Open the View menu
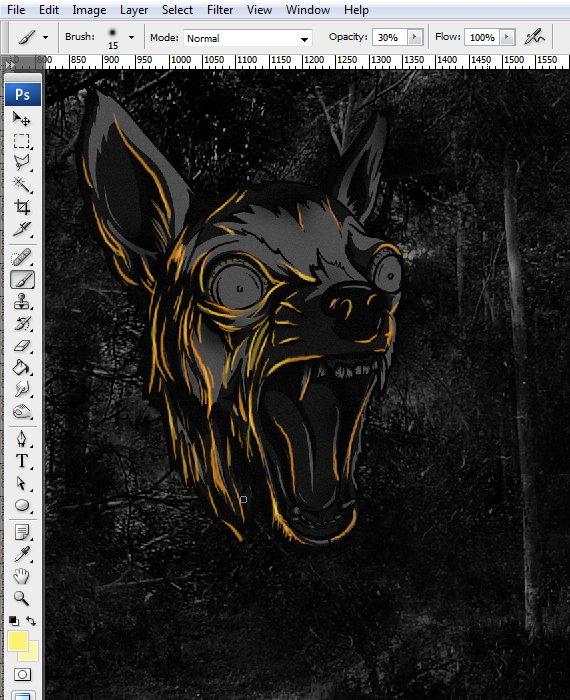Screen dimensions: 570x700 point(259,10)
